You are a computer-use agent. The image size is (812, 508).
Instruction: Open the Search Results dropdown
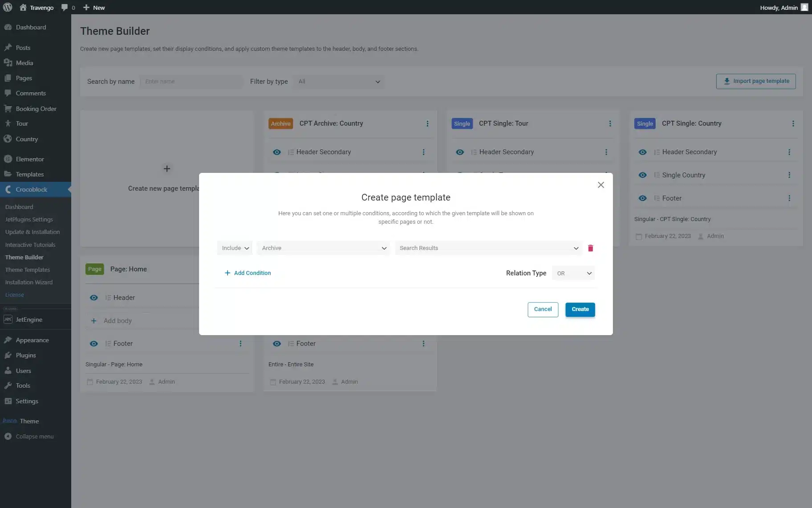[x=489, y=248]
